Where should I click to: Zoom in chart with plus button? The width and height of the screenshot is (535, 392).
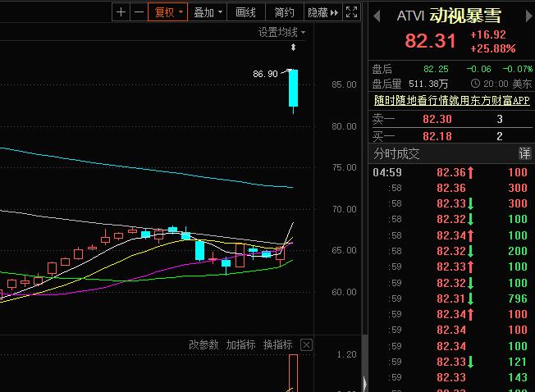point(121,12)
